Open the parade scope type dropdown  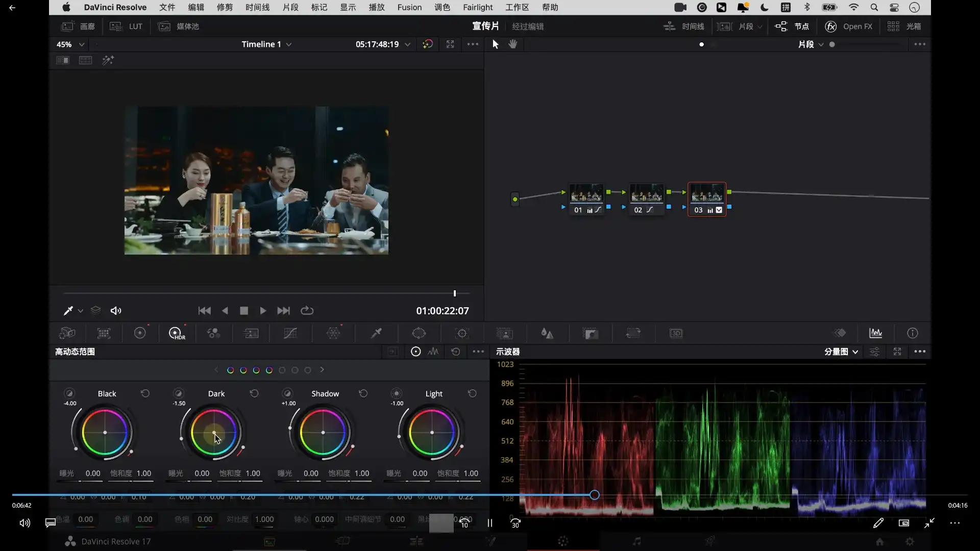[x=841, y=352]
